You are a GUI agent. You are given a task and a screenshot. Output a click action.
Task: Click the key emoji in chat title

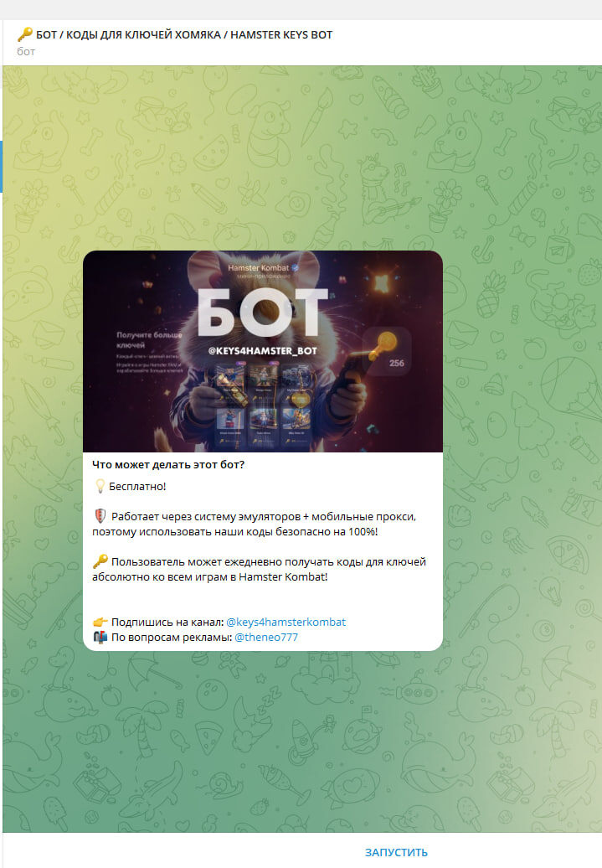pyautogui.click(x=24, y=34)
